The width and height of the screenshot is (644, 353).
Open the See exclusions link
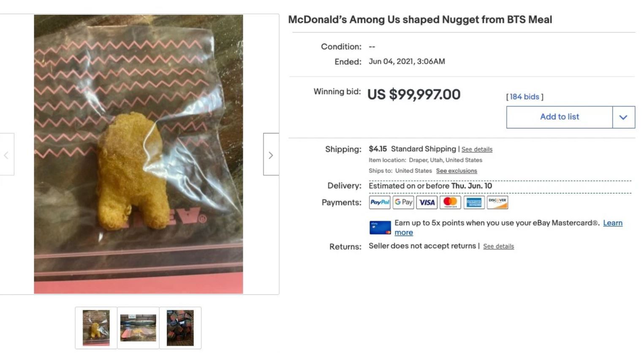pos(457,171)
